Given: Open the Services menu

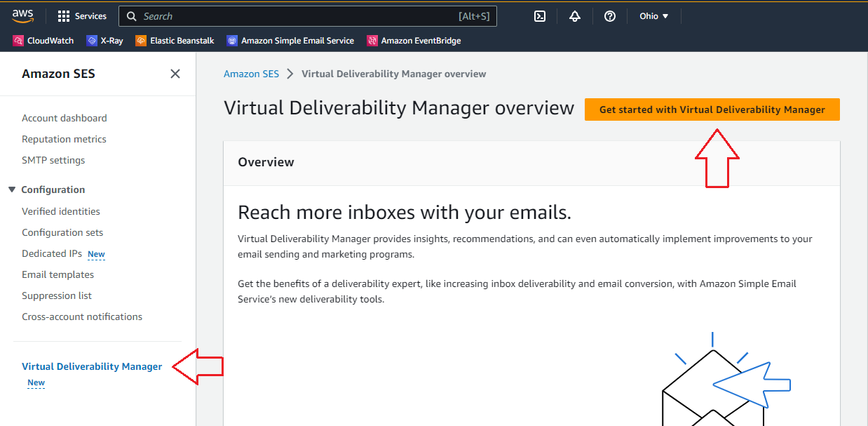Looking at the screenshot, I should click(82, 15).
